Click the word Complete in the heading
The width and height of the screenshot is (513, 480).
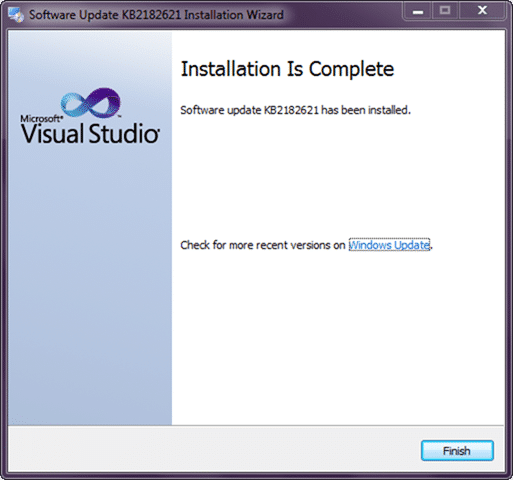(x=351, y=70)
